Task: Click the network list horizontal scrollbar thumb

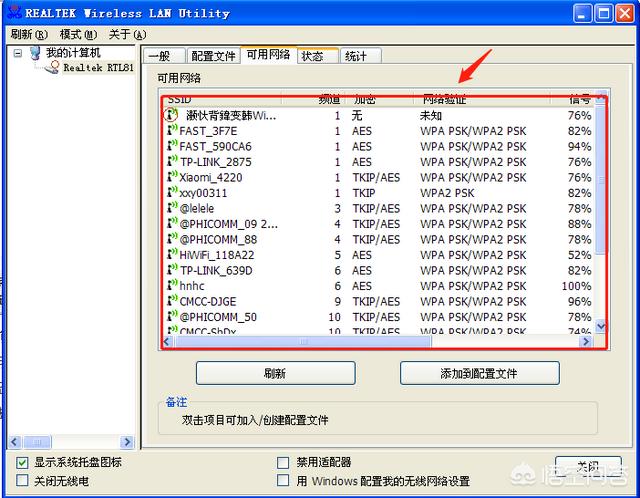Action: [x=302, y=341]
